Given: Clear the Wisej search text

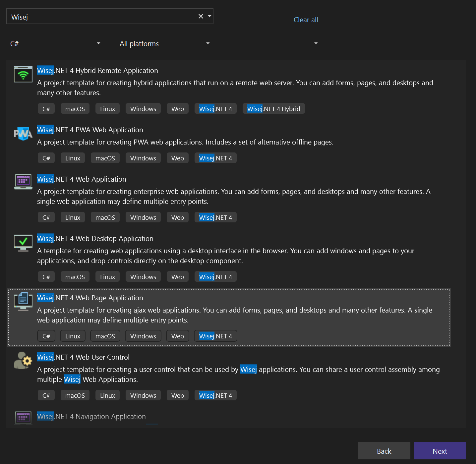Looking at the screenshot, I should 201,16.
